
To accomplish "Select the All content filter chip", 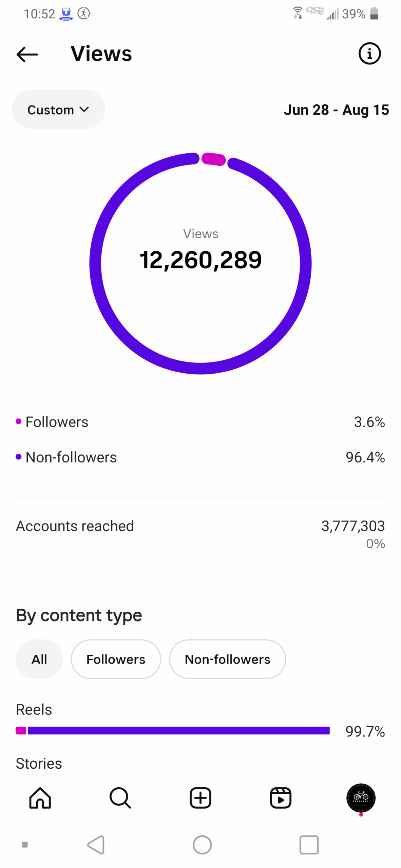I will coord(39,659).
